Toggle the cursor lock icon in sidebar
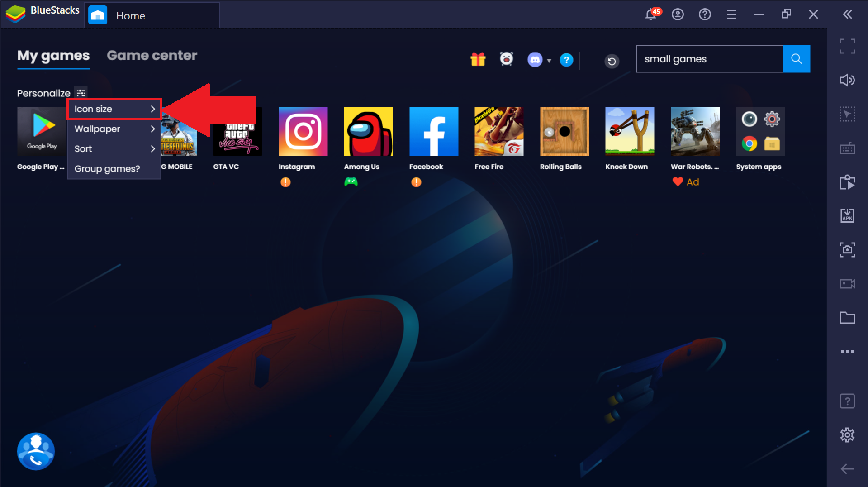This screenshot has height=487, width=868. [847, 114]
